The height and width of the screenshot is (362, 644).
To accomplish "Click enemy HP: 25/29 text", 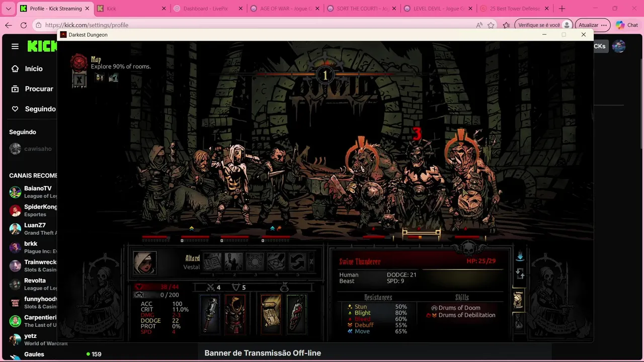I will (x=481, y=261).
